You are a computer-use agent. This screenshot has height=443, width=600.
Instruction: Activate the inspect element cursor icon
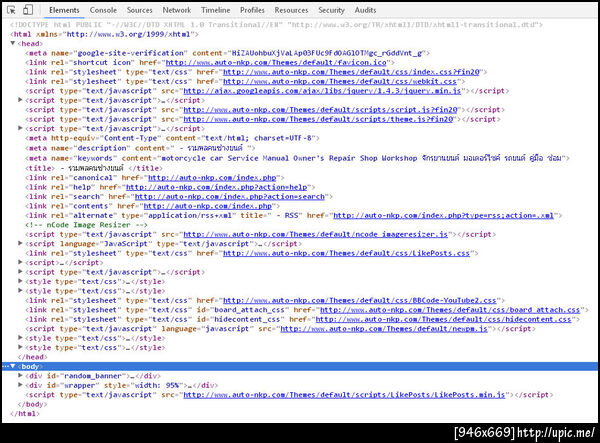click(x=11, y=10)
